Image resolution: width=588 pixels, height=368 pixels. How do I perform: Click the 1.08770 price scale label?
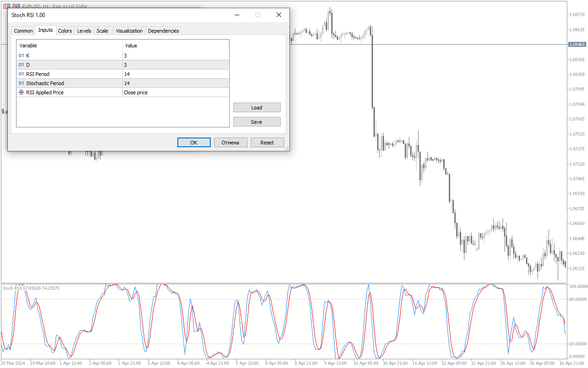coord(577,15)
